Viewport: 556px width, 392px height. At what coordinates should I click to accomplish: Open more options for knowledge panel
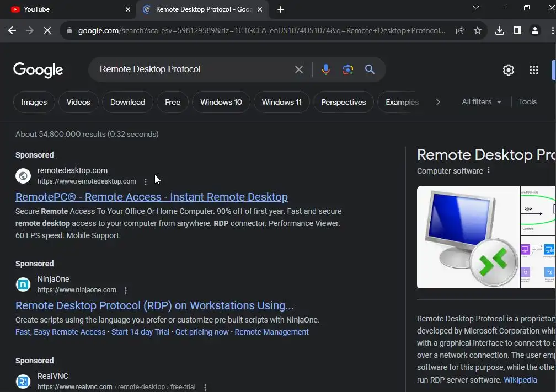pyautogui.click(x=489, y=170)
